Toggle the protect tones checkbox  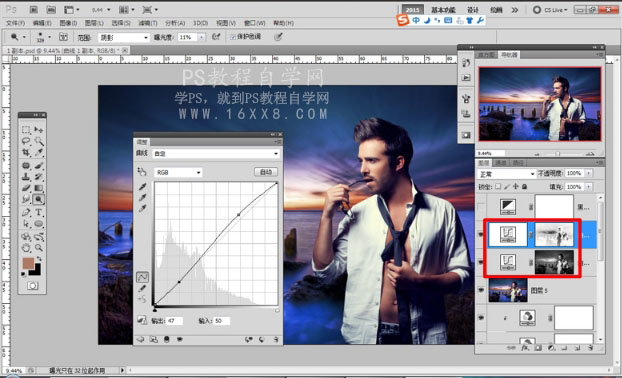(233, 37)
